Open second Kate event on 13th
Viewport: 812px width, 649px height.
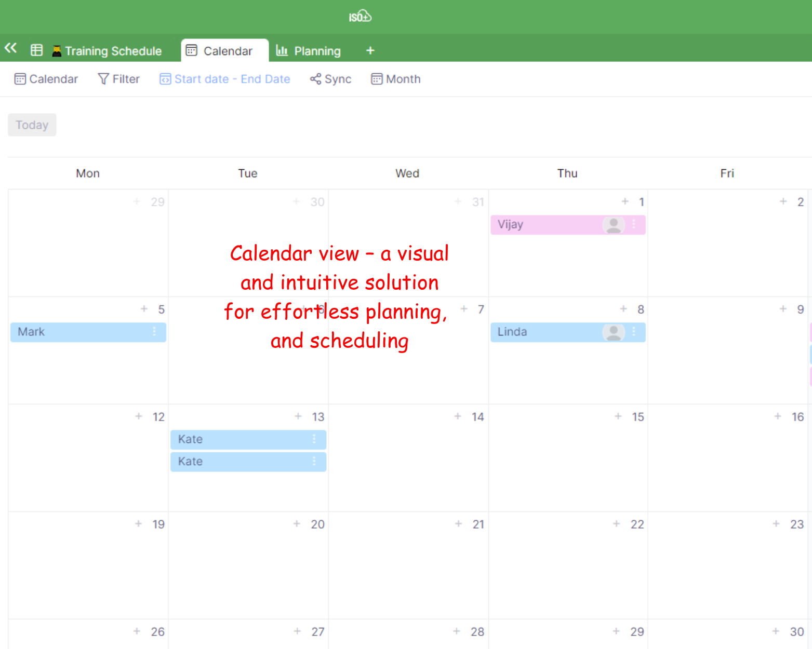(x=239, y=462)
